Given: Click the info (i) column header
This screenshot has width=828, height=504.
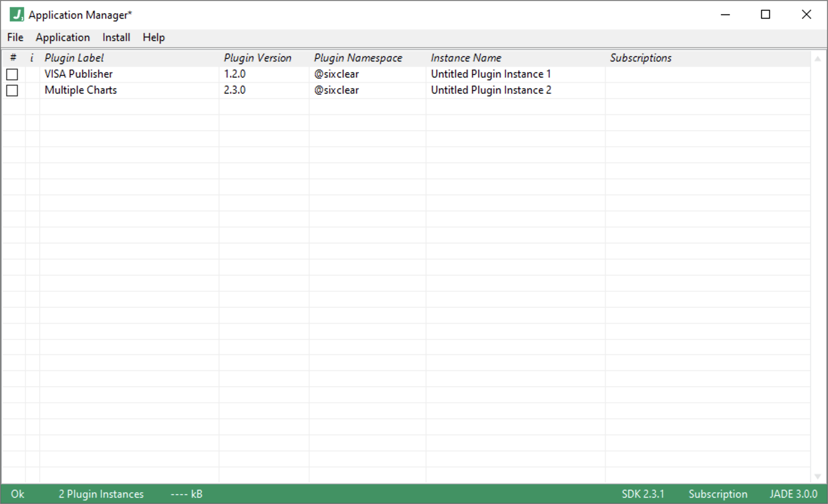Looking at the screenshot, I should click(x=31, y=58).
